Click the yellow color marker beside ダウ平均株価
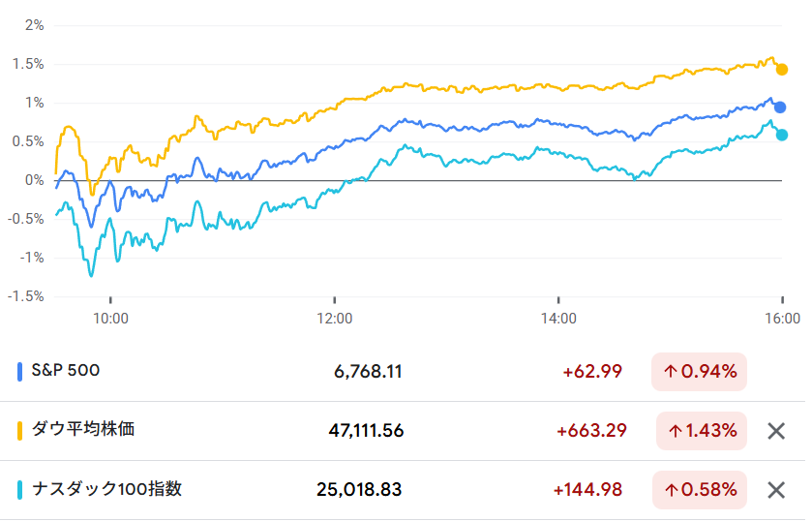This screenshot has height=521, width=812. click(x=20, y=430)
